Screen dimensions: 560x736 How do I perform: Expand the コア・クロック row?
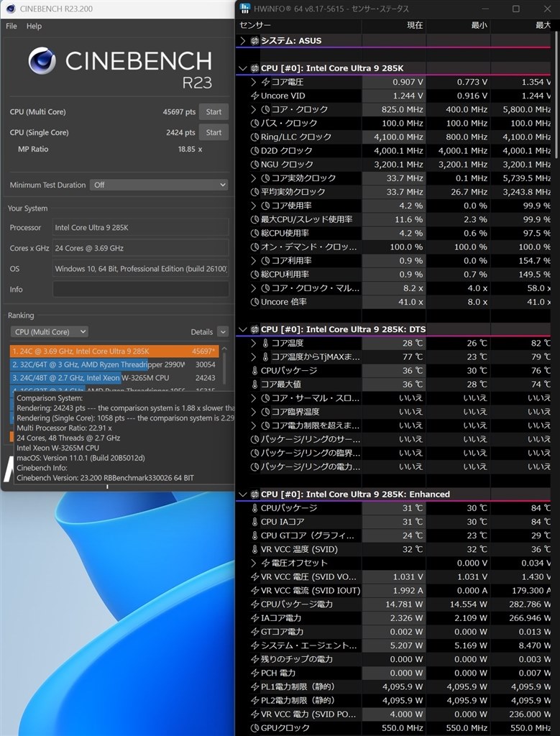[x=254, y=109]
